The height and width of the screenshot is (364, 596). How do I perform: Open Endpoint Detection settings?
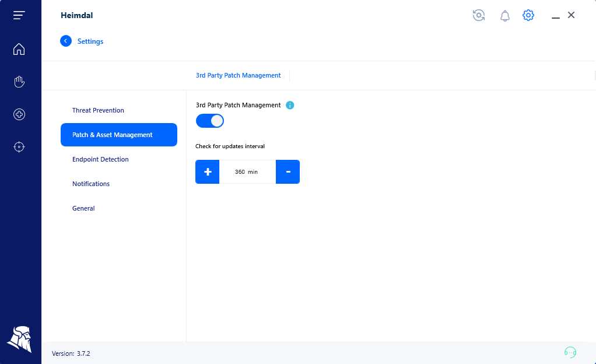(100, 159)
